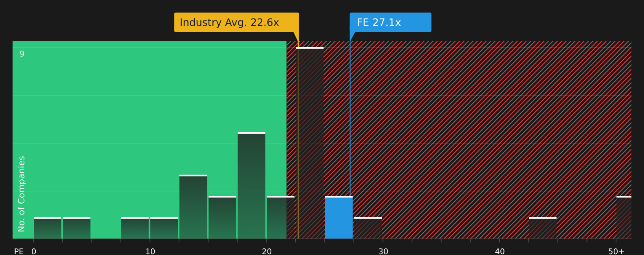Select the blue FE histogram bar
The image size is (644, 255).
(339, 217)
